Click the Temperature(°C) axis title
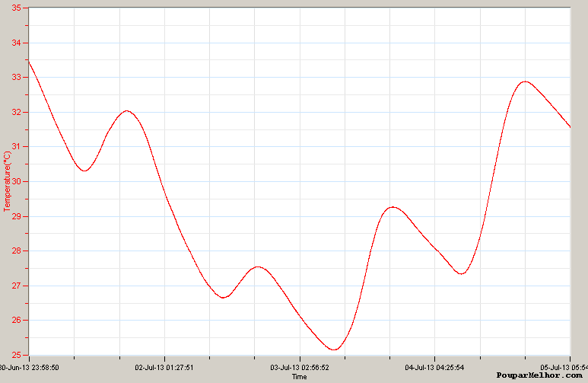This screenshot has height=383, width=588. [x=7, y=181]
